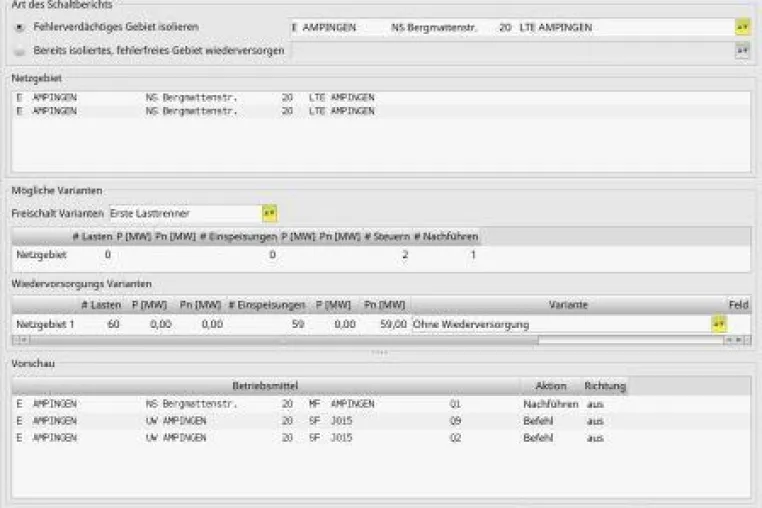This screenshot has height=508, width=762.
Task: Open 'Erste Lasttrenner' dropdown arrow
Action: tap(269, 213)
